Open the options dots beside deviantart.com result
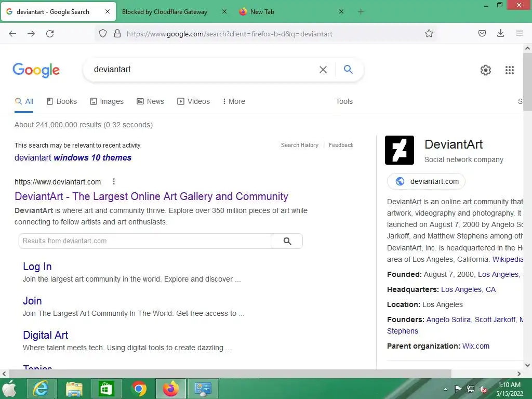This screenshot has height=399, width=532. 114,181
